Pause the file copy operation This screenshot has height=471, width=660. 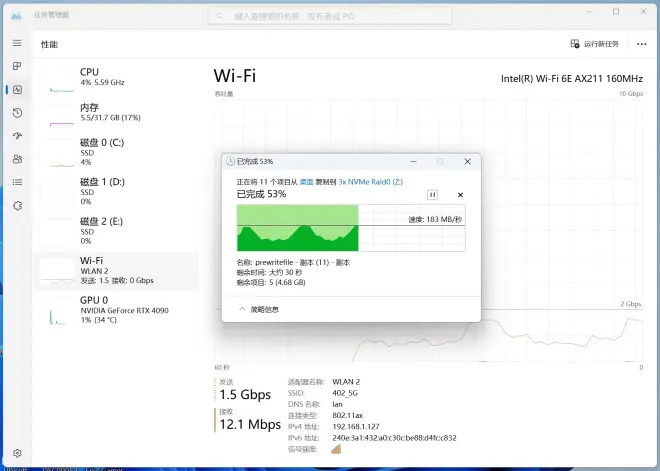tap(432, 194)
